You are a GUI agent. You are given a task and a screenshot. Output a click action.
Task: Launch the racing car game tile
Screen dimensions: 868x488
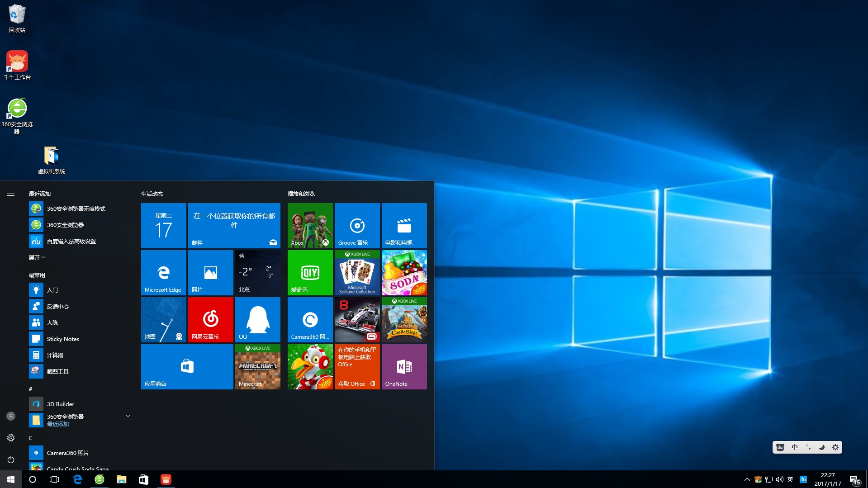pos(357,320)
